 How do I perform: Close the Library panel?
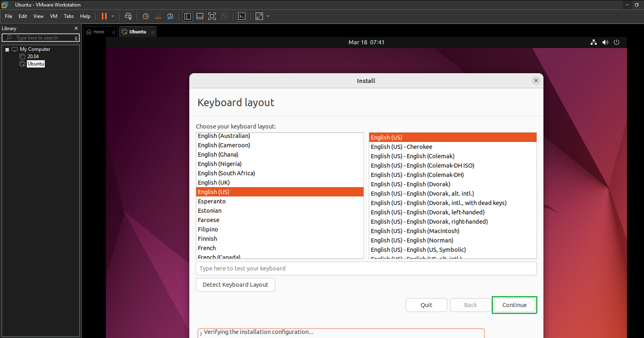coord(76,28)
